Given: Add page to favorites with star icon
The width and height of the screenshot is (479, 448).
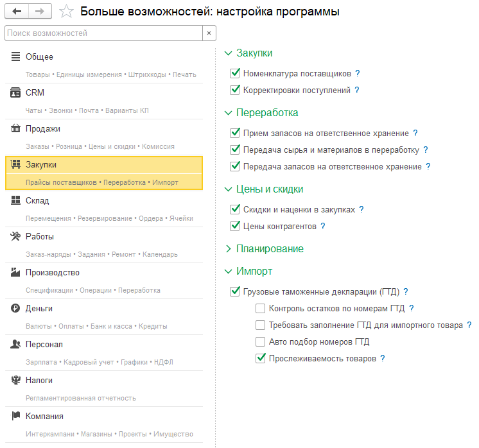Looking at the screenshot, I should click(x=66, y=12).
